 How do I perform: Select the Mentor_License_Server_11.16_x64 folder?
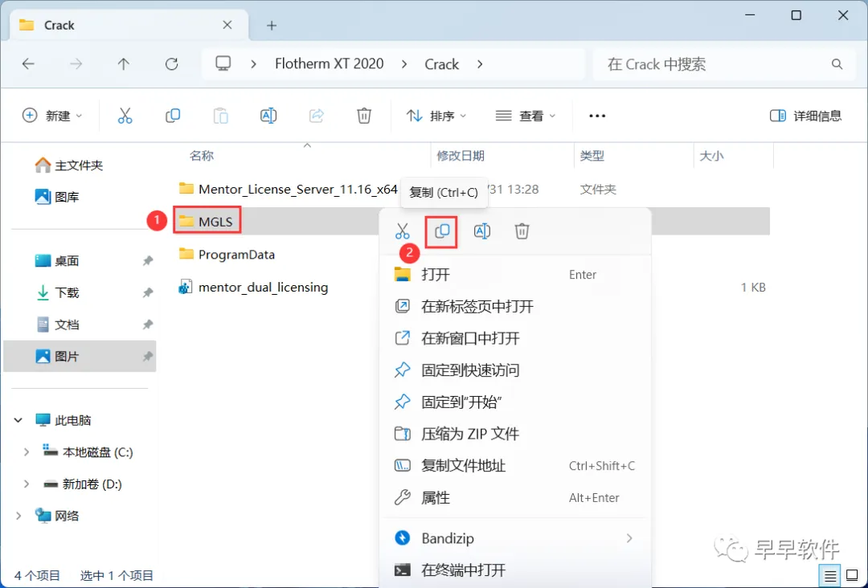coord(289,190)
